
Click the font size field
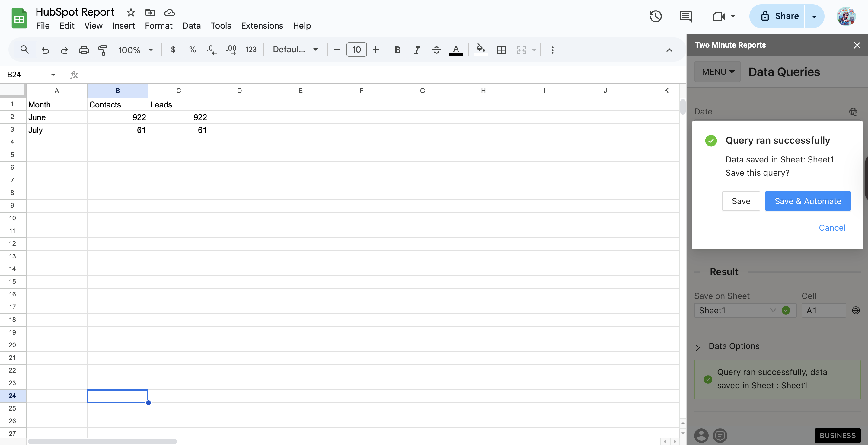tap(356, 50)
